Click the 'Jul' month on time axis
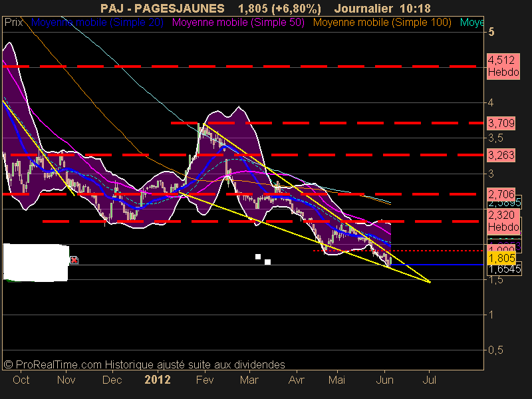The height and width of the screenshot is (399, 532). 429,379
